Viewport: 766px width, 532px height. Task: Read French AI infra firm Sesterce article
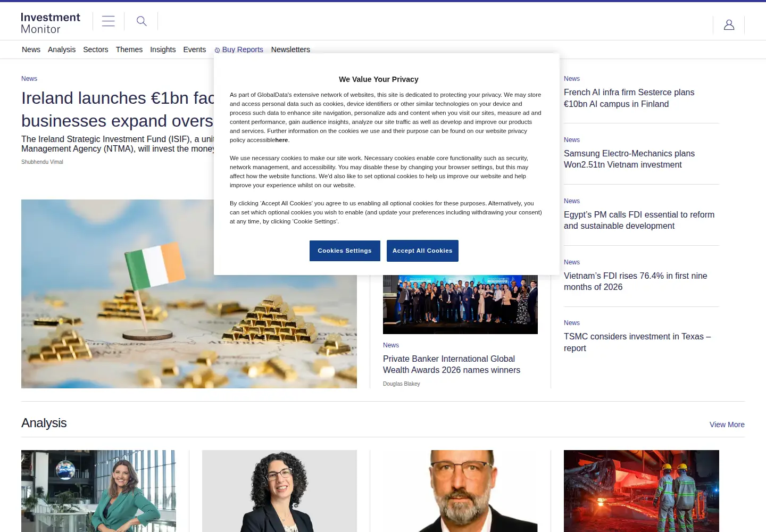629,98
